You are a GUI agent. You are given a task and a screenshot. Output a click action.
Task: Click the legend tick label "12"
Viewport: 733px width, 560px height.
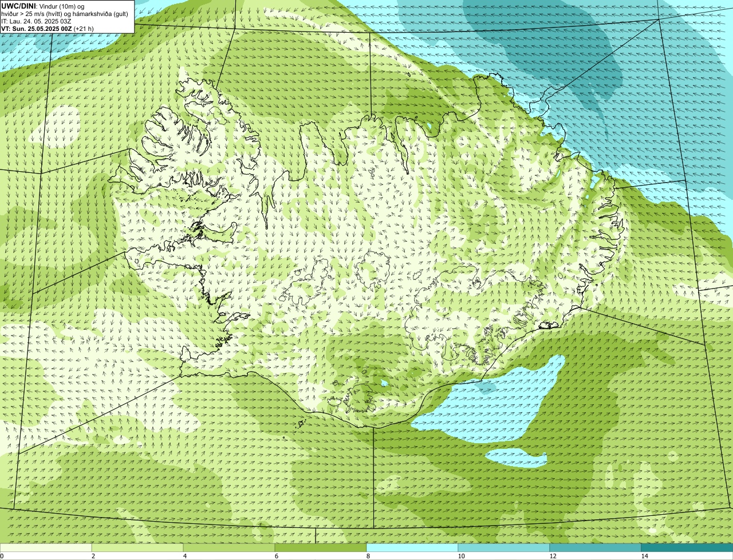(x=553, y=556)
